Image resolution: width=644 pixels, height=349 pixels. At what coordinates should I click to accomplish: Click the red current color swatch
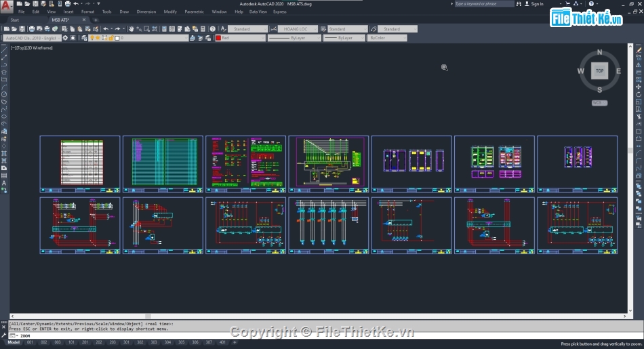(x=218, y=38)
